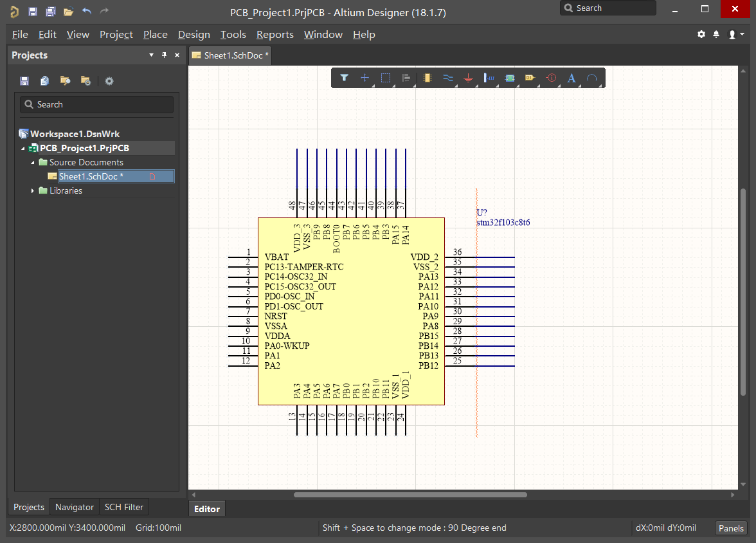756x543 pixels.
Task: Collapse the Source Documents folder
Action: point(32,163)
